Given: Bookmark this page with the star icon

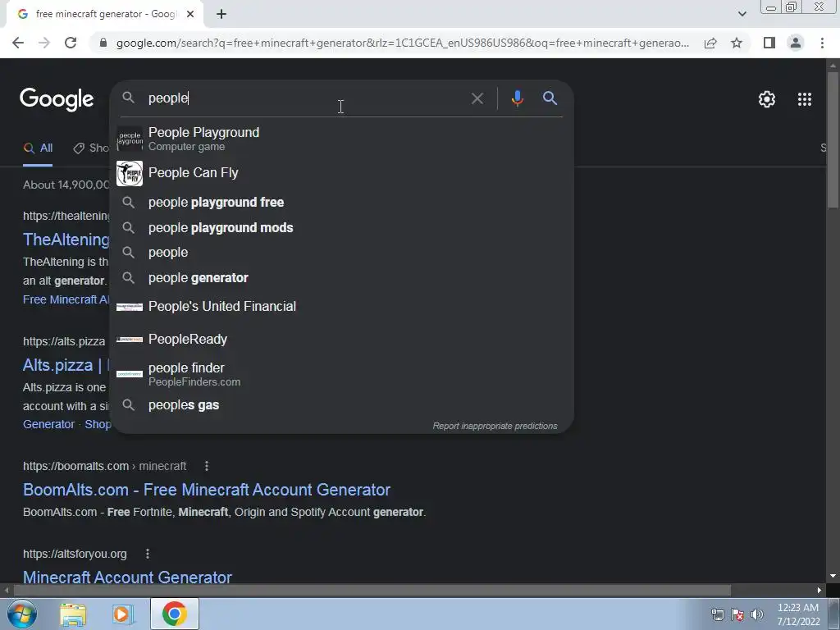Looking at the screenshot, I should click(737, 43).
